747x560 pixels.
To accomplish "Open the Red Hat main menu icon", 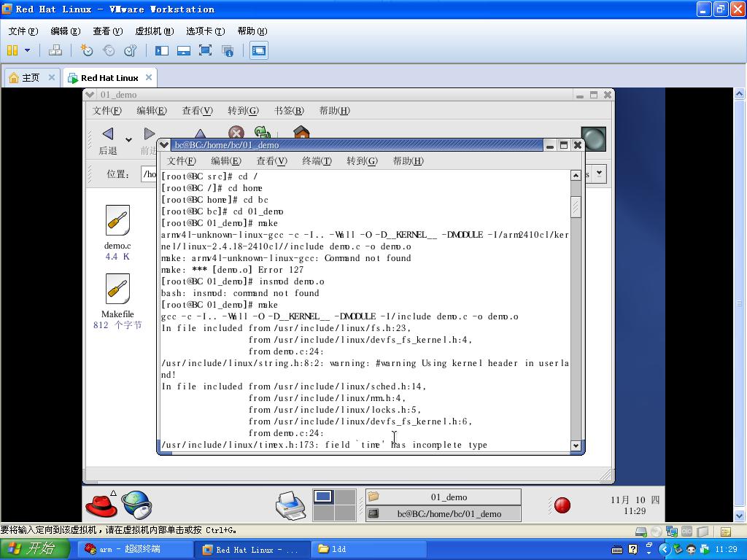I will [101, 505].
